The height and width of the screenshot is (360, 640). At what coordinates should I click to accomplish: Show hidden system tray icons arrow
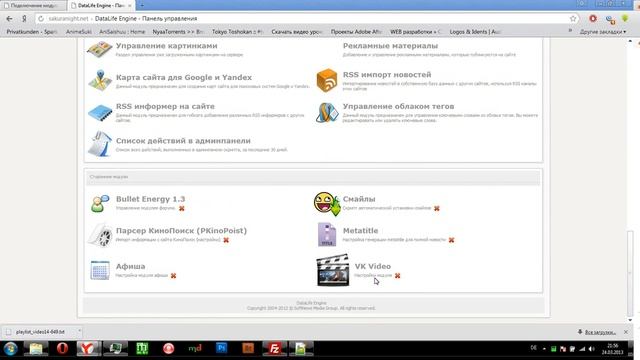click(x=544, y=349)
